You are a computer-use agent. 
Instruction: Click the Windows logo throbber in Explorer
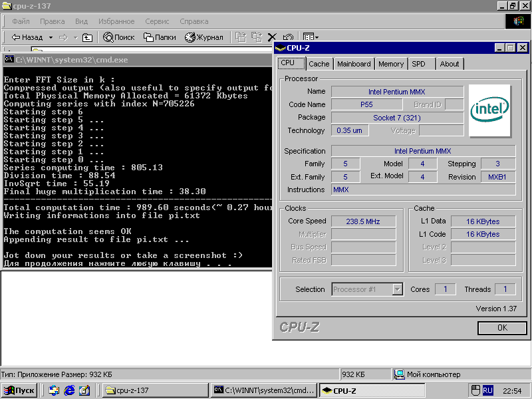click(518, 21)
